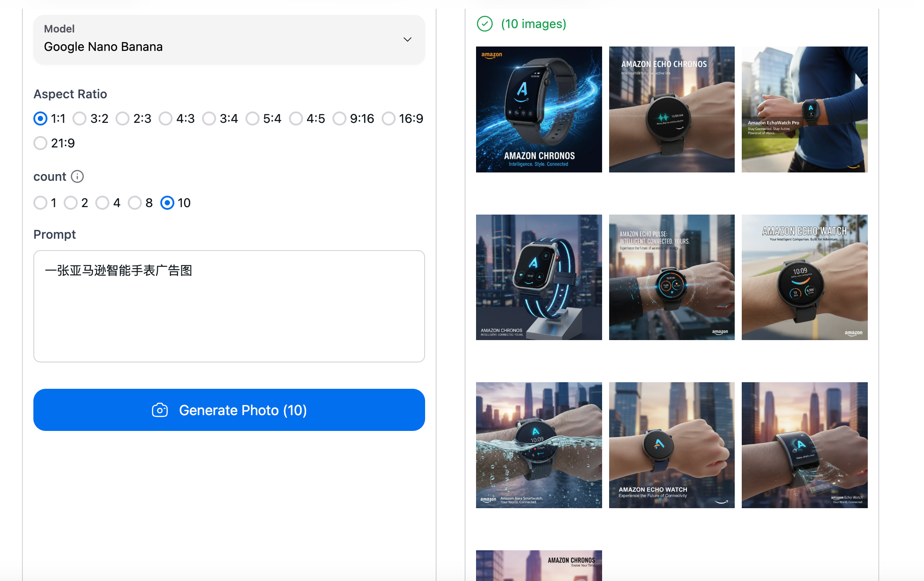Image resolution: width=924 pixels, height=581 pixels.
Task: Pick the 9:16 aspect ratio
Action: click(339, 118)
